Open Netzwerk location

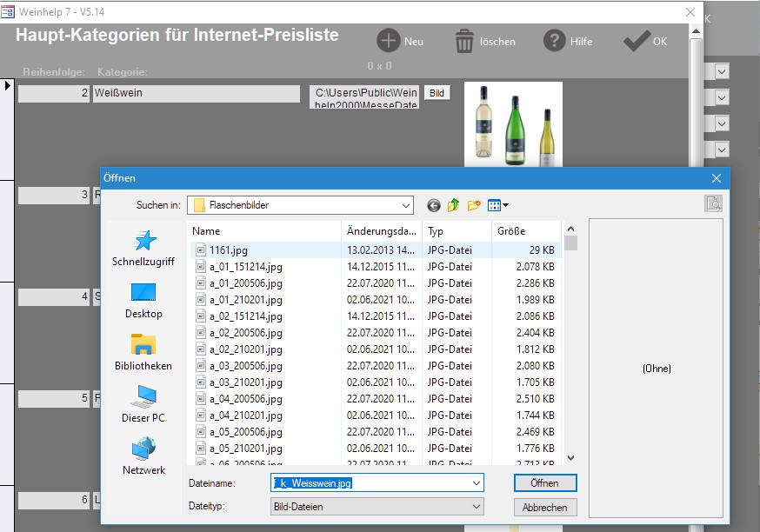[x=143, y=456]
